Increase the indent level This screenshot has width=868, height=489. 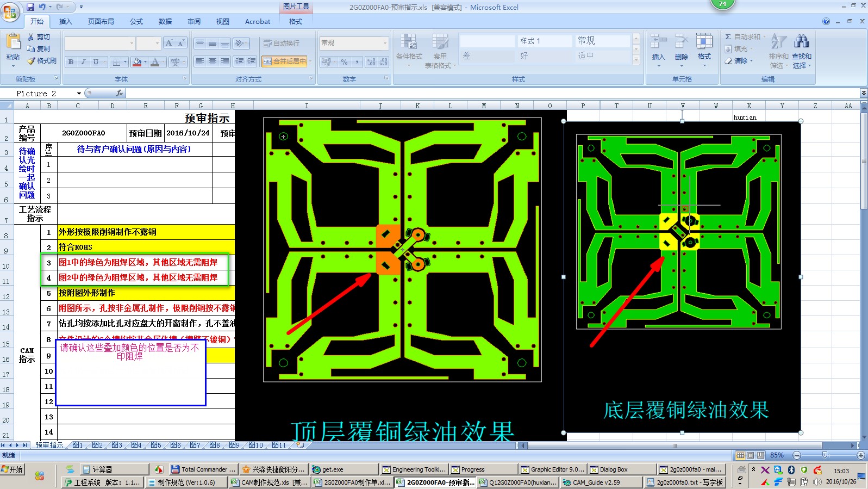(x=251, y=61)
